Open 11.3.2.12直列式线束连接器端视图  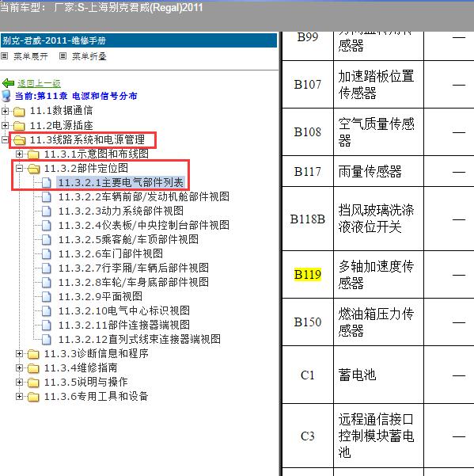[x=139, y=340]
